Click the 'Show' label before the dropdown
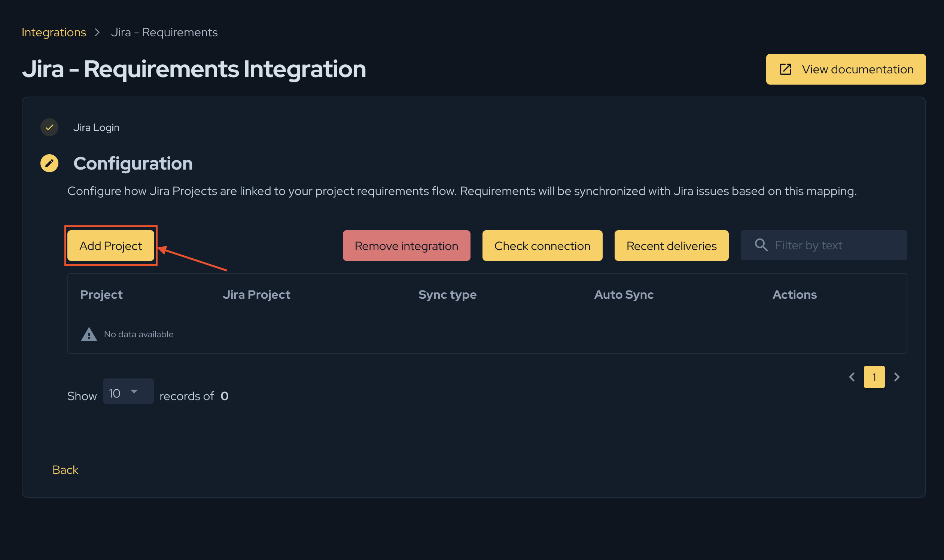 82,396
